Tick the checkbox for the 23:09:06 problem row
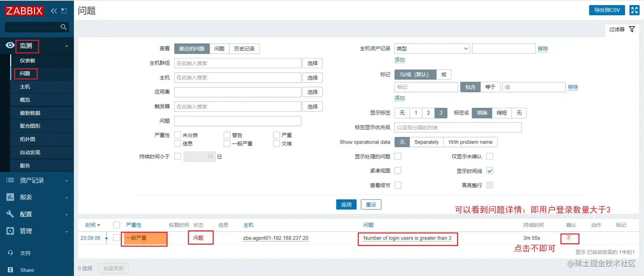Screen dimensions: 644x276 (x=117, y=238)
